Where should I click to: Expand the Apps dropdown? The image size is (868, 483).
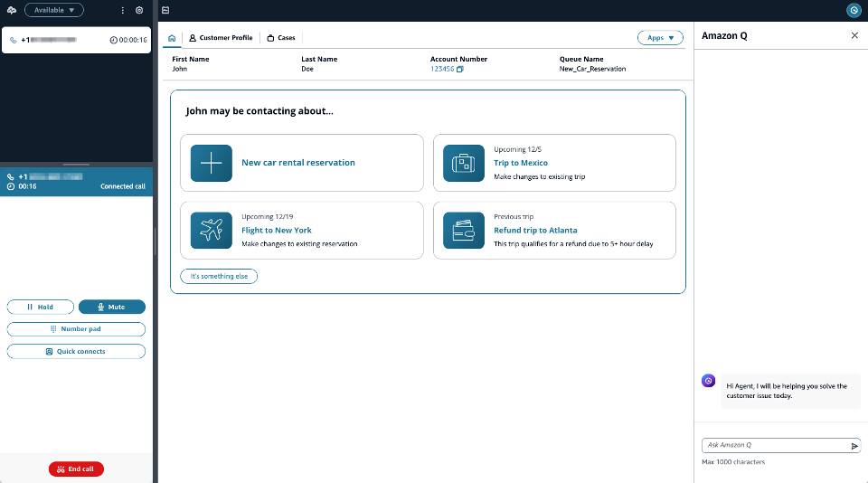660,38
